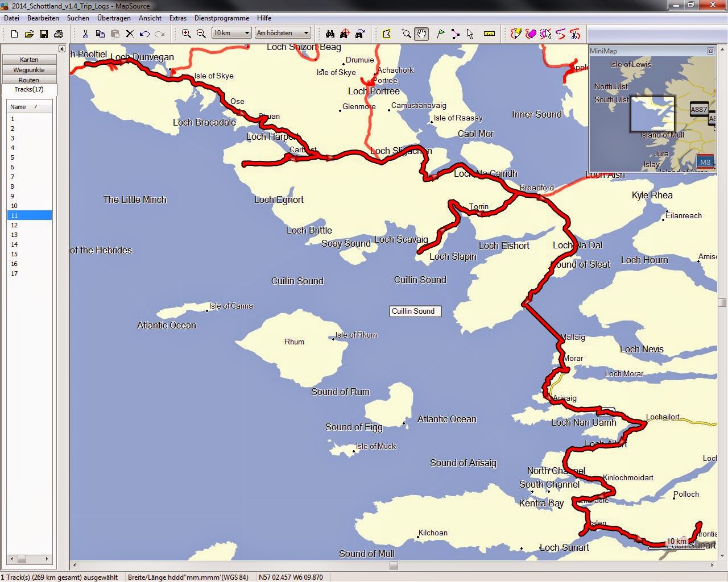728x582 pixels.
Task: Switch to the Routen tab
Action: 29,80
